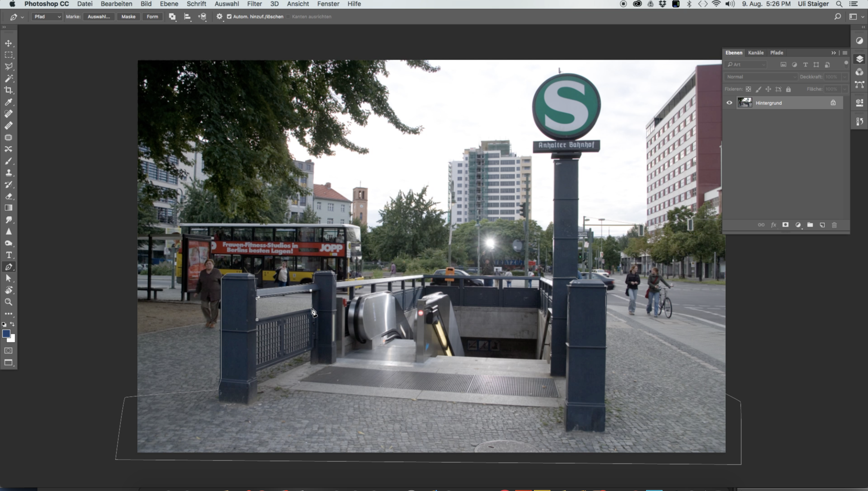Open the path alignment options
The width and height of the screenshot is (868, 491).
[x=187, y=17]
